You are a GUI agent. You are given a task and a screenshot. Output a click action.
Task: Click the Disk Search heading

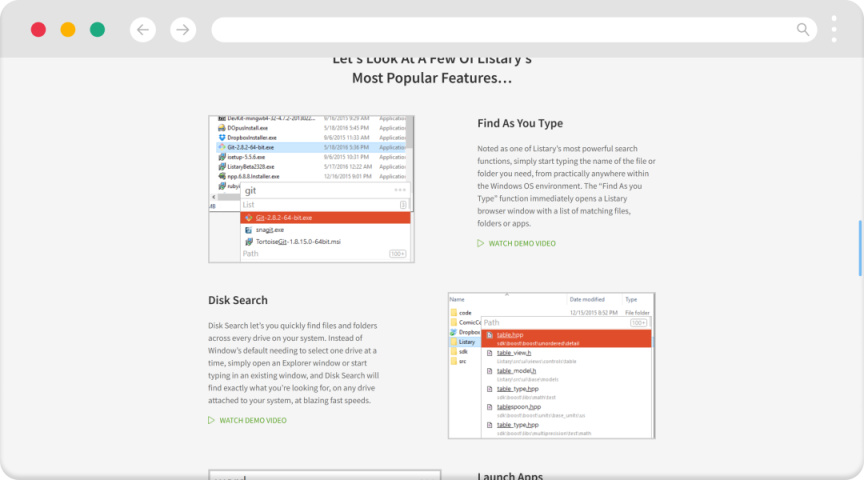click(x=238, y=300)
